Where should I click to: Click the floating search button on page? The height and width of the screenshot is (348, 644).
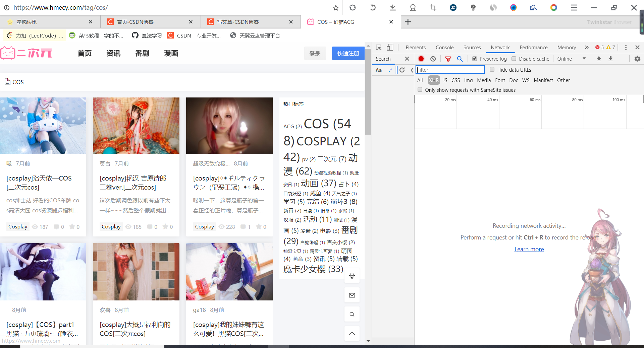pyautogui.click(x=352, y=314)
